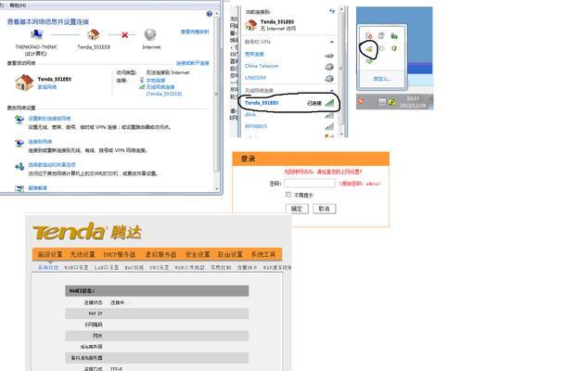This screenshot has width=588, height=371.
Task: Open the Virtual Server (虚拟服务器) tab
Action: [160, 254]
